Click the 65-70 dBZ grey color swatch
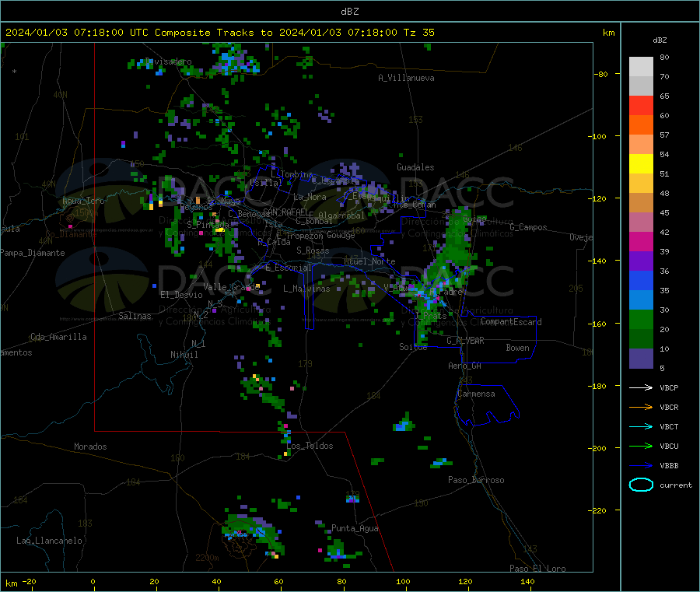 coord(641,86)
